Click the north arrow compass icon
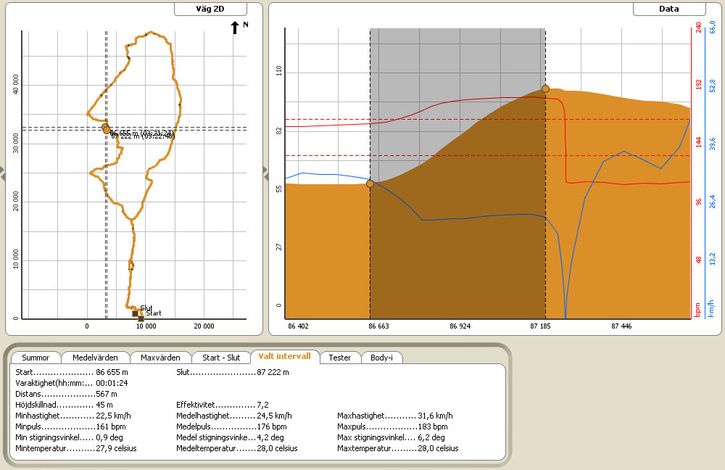The width and height of the screenshot is (725, 470). 237,27
